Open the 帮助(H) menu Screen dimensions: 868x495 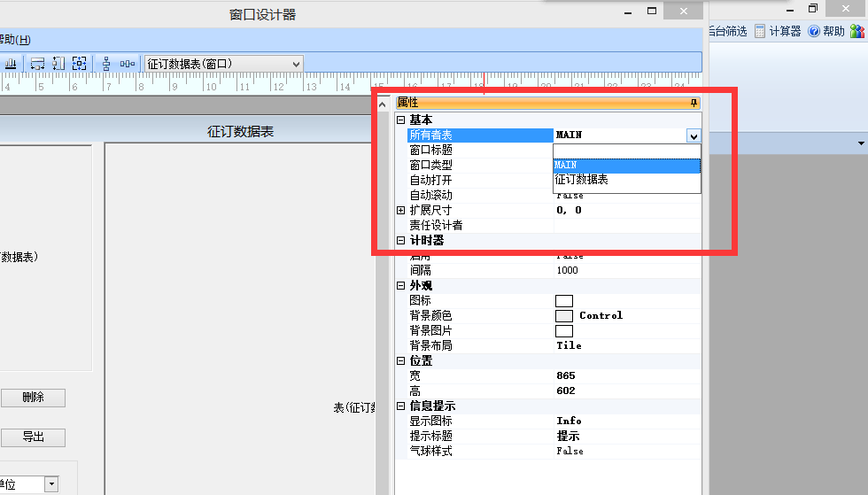point(15,40)
